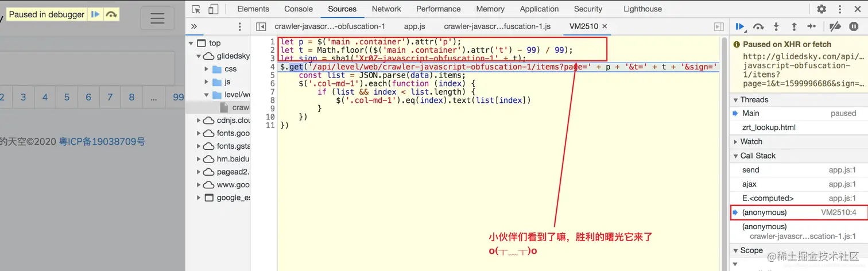Expand the fonts.gsta domain node
This screenshot has width=868, height=271.
pos(199,146)
